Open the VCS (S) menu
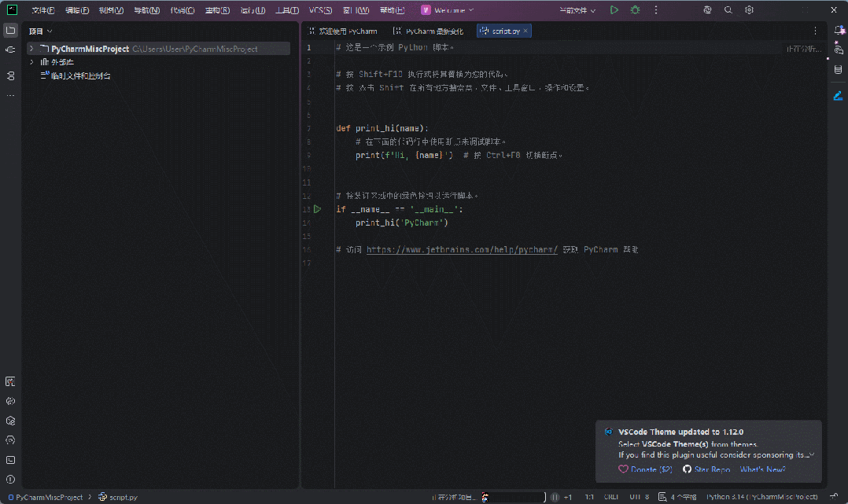Image resolution: width=848 pixels, height=504 pixels. (x=320, y=10)
